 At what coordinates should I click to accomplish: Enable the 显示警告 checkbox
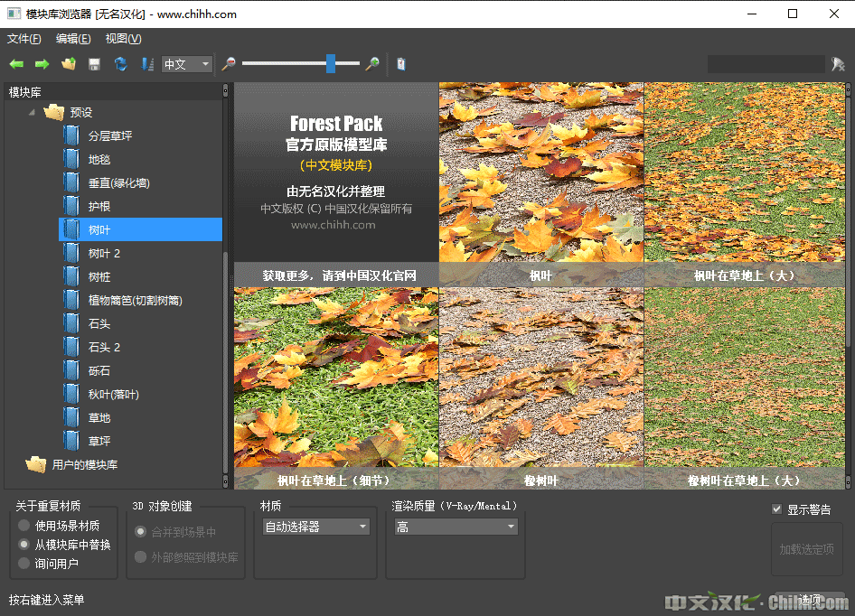pos(776,509)
